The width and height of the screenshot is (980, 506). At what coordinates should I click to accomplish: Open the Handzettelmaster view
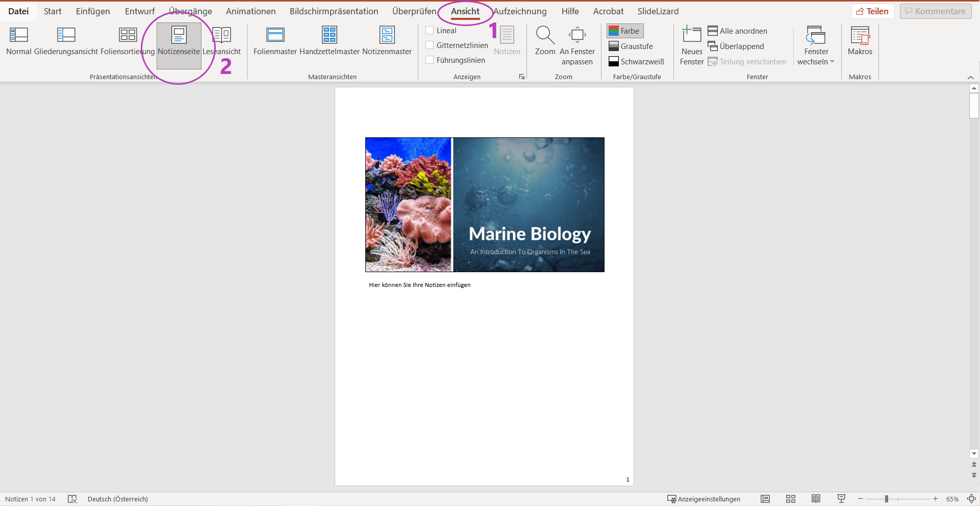(x=330, y=41)
